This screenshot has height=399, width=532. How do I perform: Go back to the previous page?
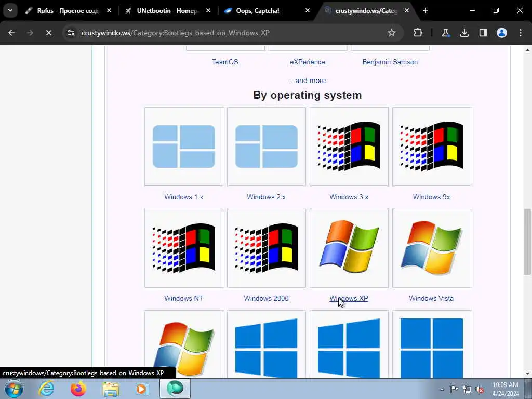tap(11, 33)
